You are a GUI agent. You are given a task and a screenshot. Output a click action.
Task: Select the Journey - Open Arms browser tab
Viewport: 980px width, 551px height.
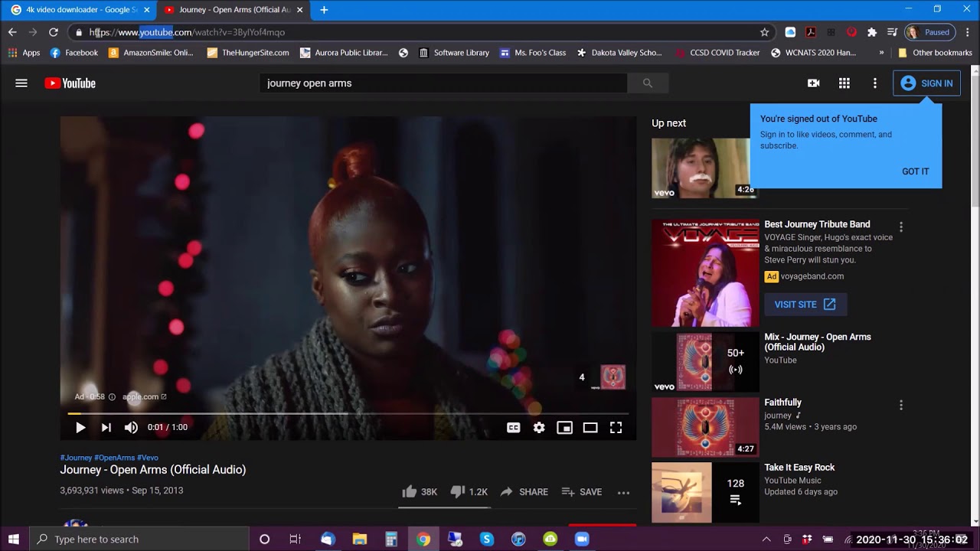point(234,10)
